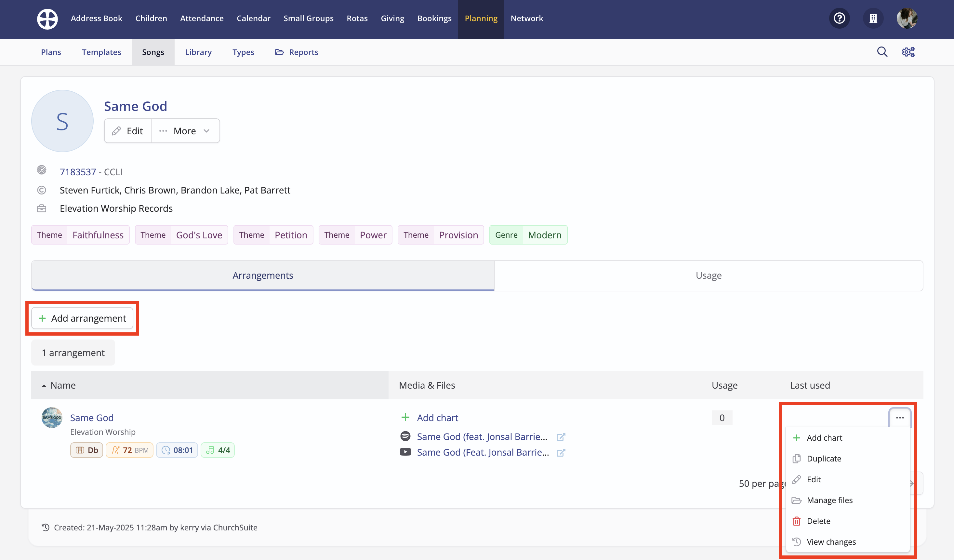Click the ChurchSuite logo icon

(x=47, y=19)
